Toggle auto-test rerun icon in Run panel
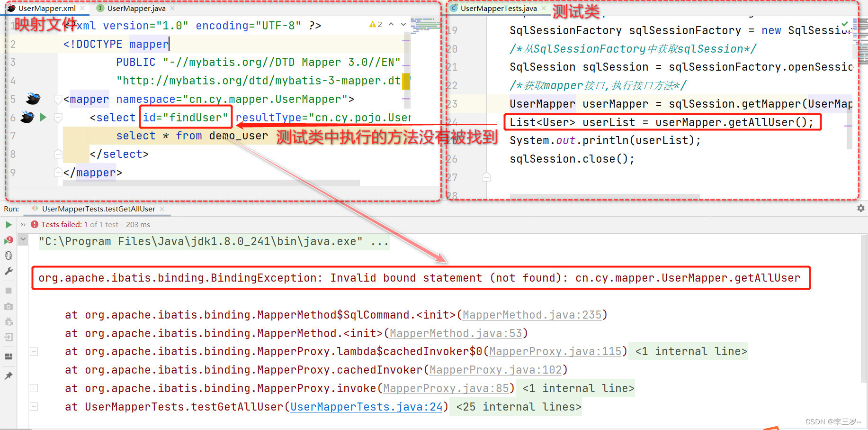Image resolution: width=868 pixels, height=430 pixels. pos(9,256)
